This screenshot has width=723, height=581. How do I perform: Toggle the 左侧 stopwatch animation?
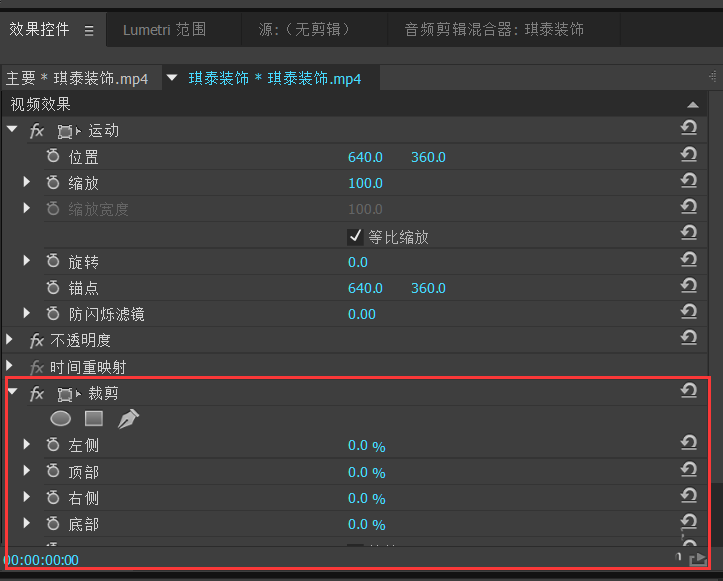[53, 444]
